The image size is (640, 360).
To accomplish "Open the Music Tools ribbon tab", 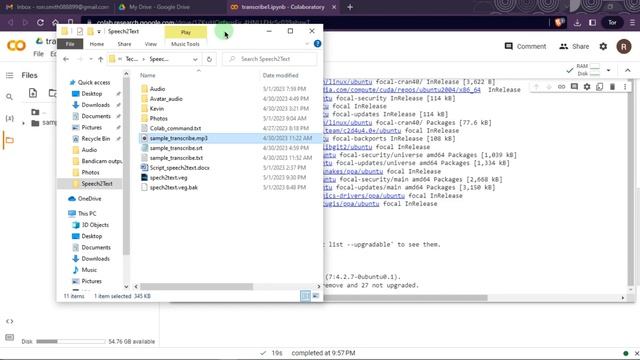I will click(x=185, y=44).
